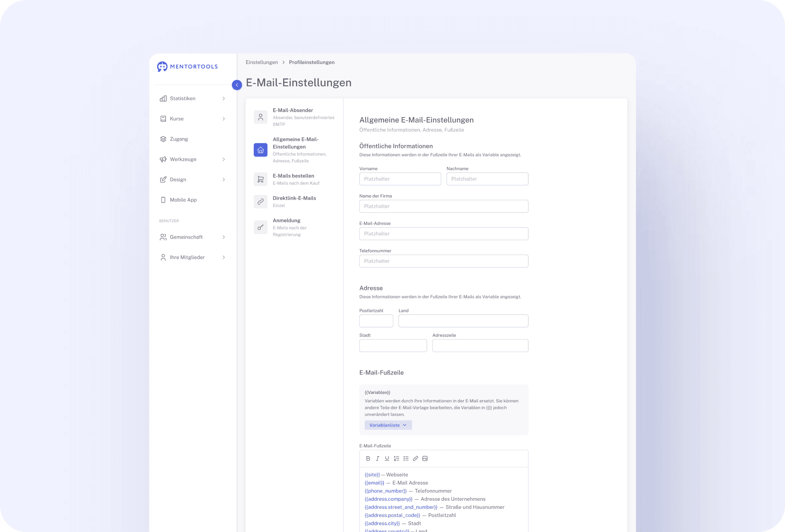
Task: Click the Profileinstellungen breadcrumb
Action: 311,62
